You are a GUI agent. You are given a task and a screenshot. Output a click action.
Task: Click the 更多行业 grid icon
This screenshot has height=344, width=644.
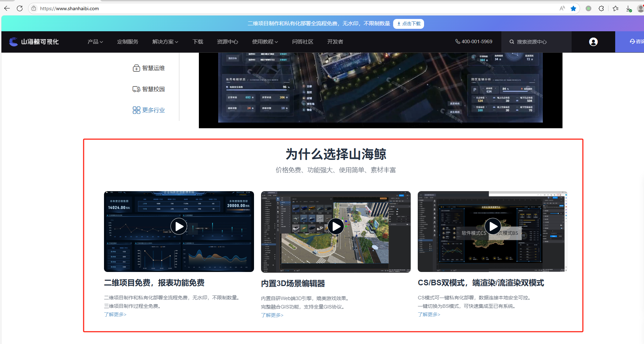click(x=136, y=110)
